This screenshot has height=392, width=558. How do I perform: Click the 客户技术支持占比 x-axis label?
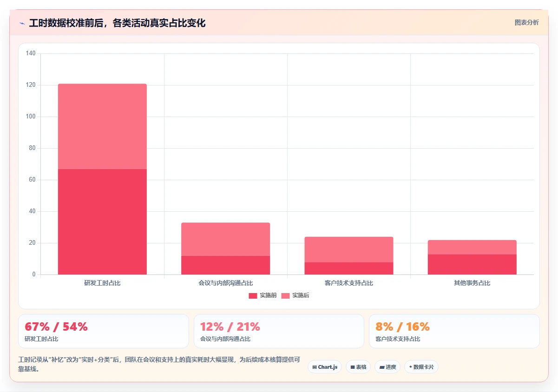tap(349, 283)
